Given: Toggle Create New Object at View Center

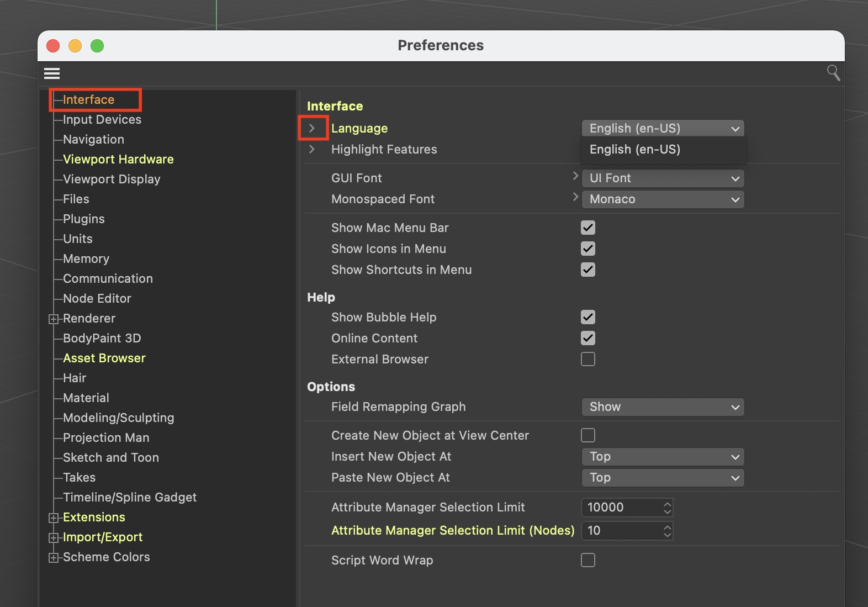Looking at the screenshot, I should [588, 435].
